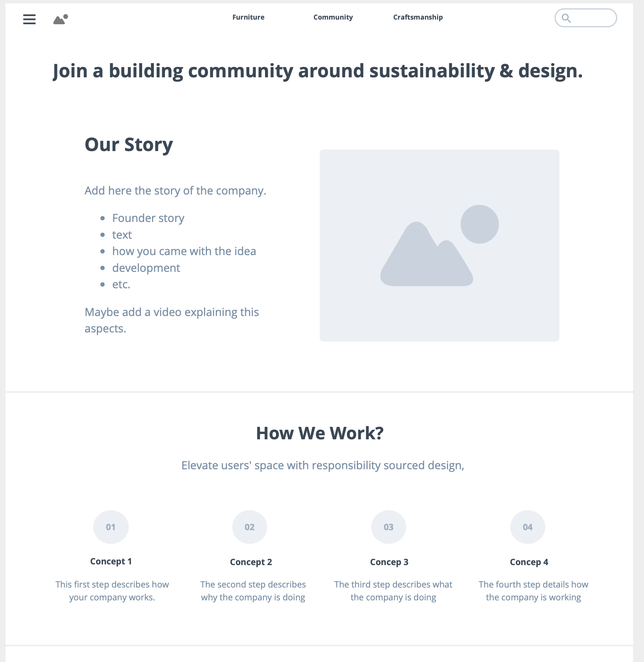The width and height of the screenshot is (644, 662).
Task: Focus the header search field
Action: click(x=586, y=18)
